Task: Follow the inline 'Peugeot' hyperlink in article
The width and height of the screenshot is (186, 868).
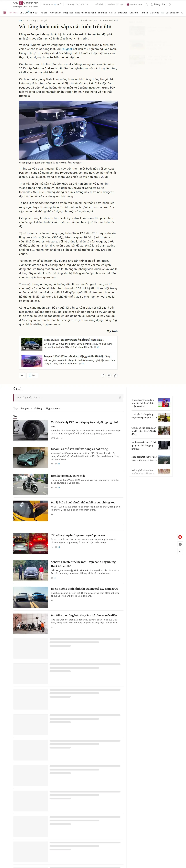Action: tap(66, 49)
